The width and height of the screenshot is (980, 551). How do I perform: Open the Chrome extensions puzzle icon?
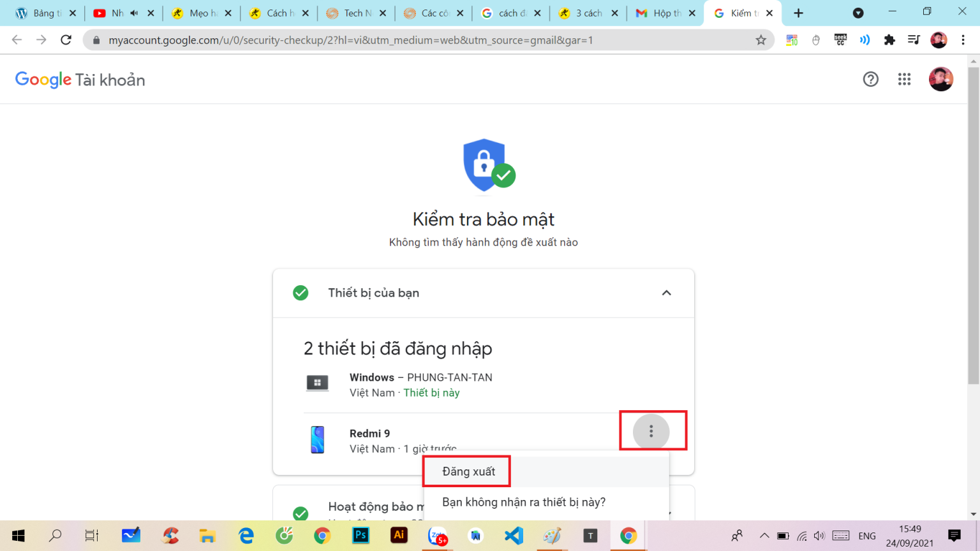(x=889, y=40)
